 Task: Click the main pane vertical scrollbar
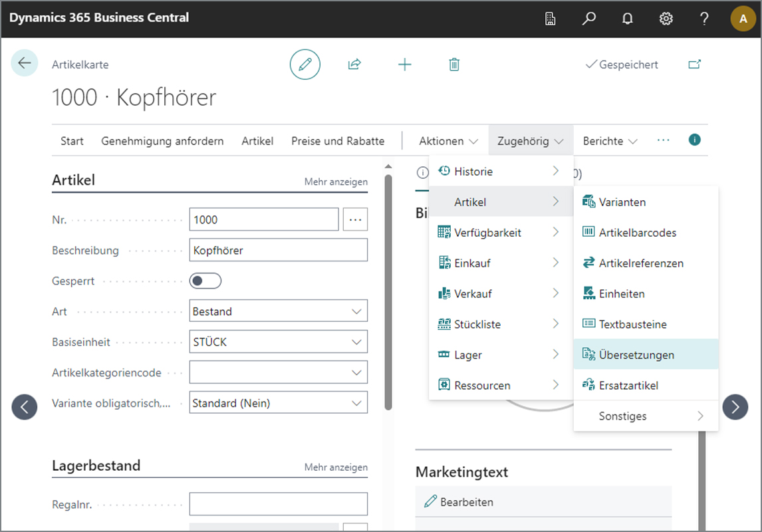(388, 293)
